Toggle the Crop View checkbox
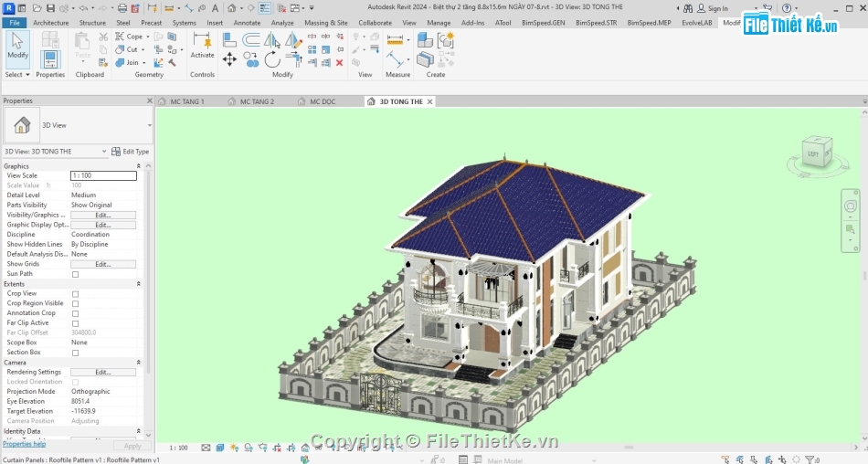Screen dimensions: 868x464 [x=75, y=294]
